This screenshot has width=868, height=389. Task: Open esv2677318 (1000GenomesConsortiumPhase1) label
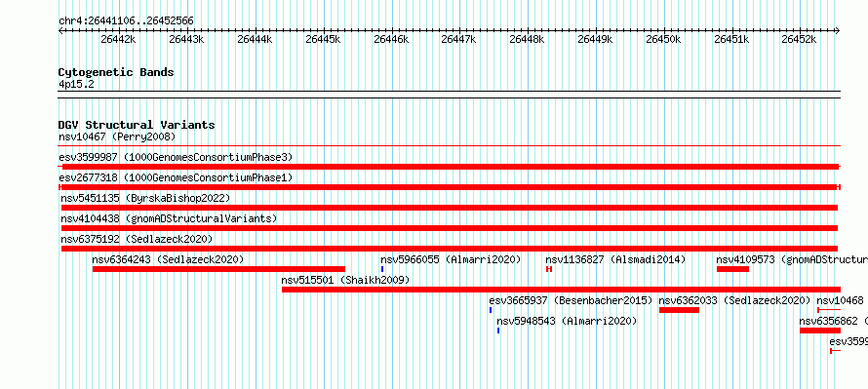(x=176, y=177)
